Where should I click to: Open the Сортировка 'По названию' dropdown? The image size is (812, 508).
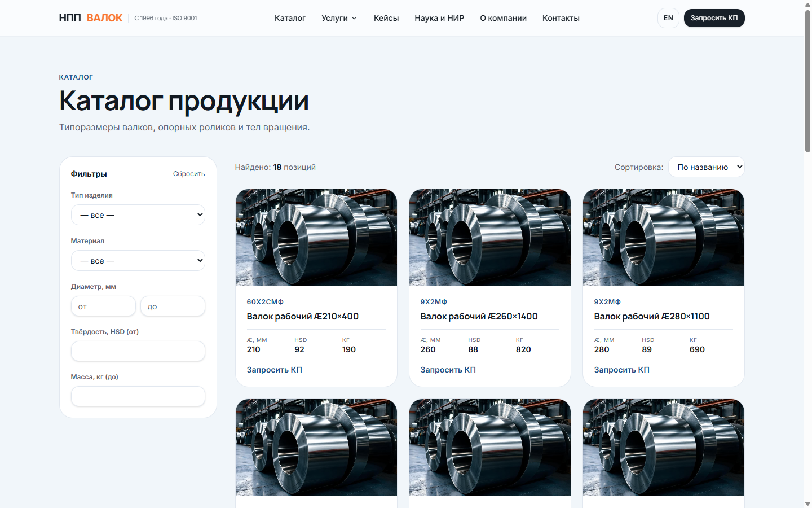[707, 167]
